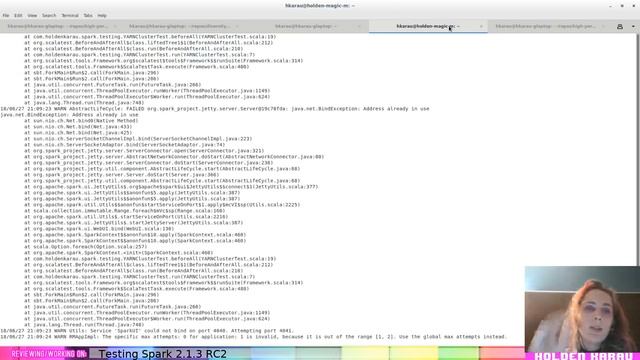
Task: Click the scala.Option.foreach(Option.scala:257) line
Action: click(x=85, y=247)
